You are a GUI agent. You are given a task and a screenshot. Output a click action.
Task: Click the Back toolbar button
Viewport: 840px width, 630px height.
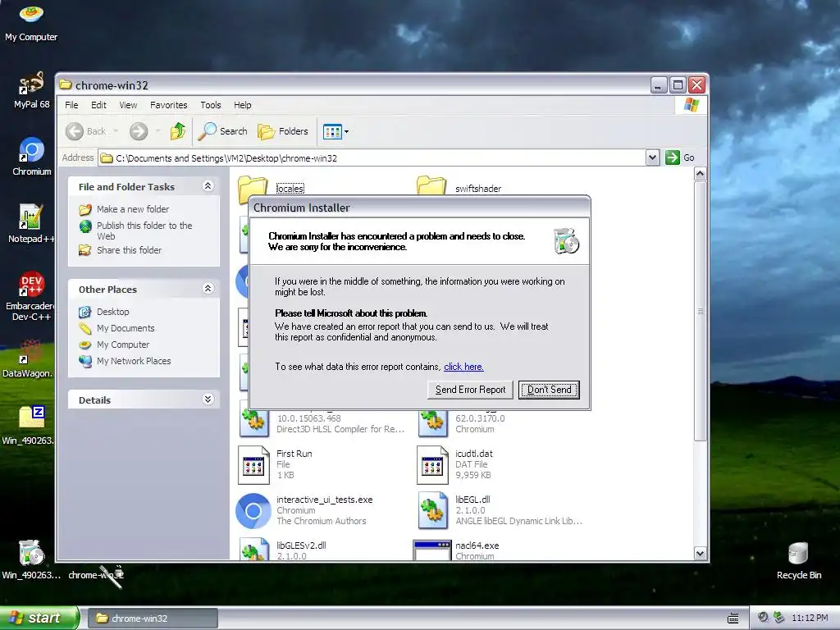tap(85, 131)
